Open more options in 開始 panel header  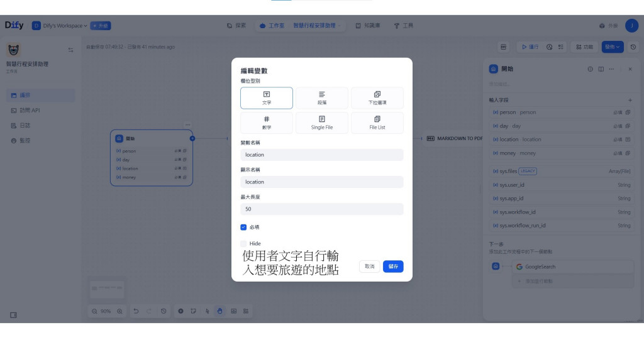[611, 69]
